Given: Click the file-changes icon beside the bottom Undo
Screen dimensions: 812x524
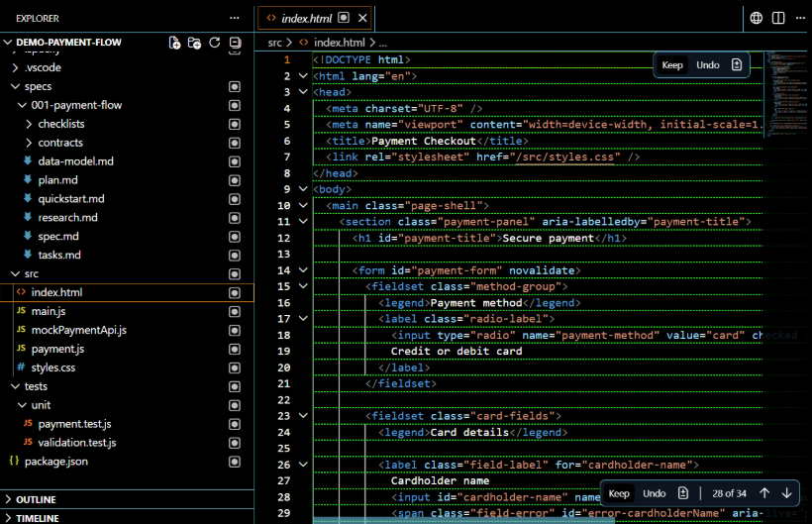Looking at the screenshot, I should [x=683, y=493].
